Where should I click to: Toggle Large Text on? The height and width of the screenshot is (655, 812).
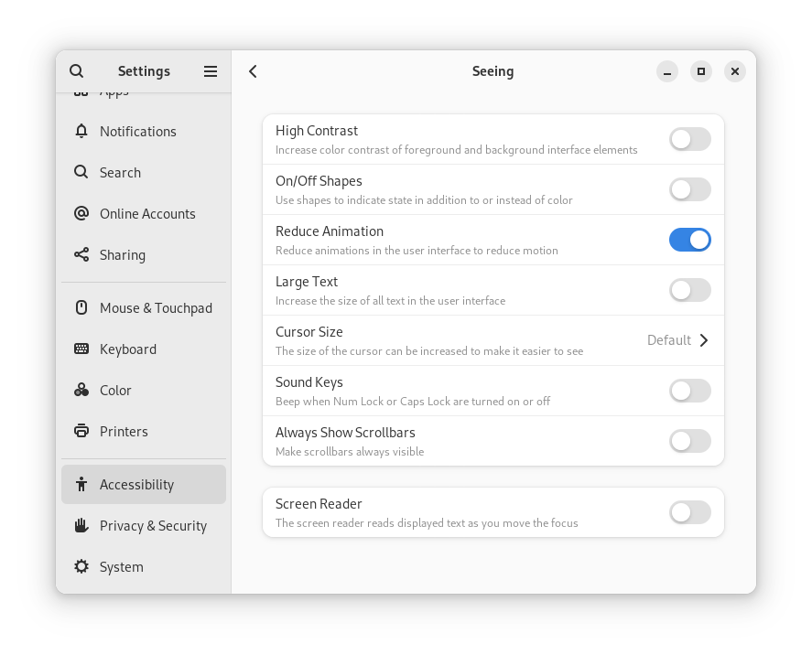[x=689, y=290]
